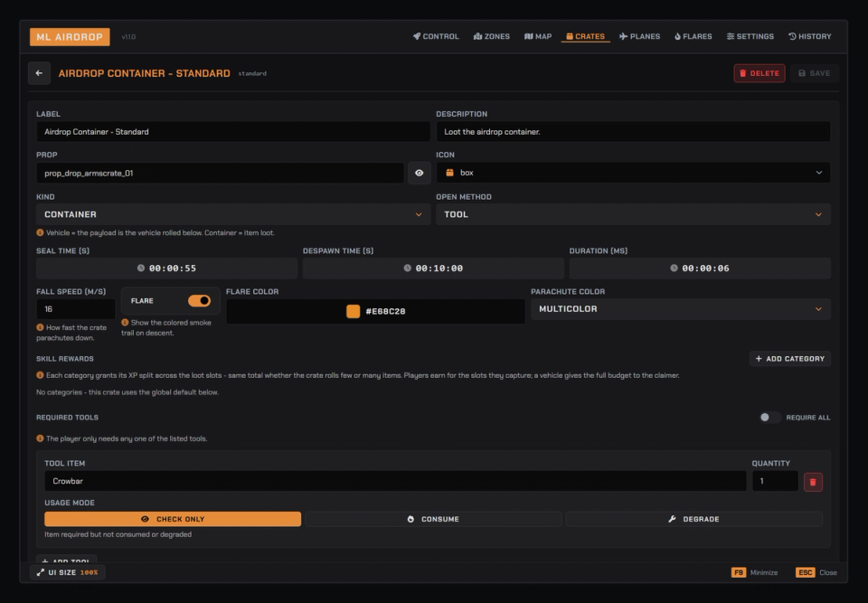Click the clock icon in Despawn Time
868x603 pixels.
click(x=408, y=268)
